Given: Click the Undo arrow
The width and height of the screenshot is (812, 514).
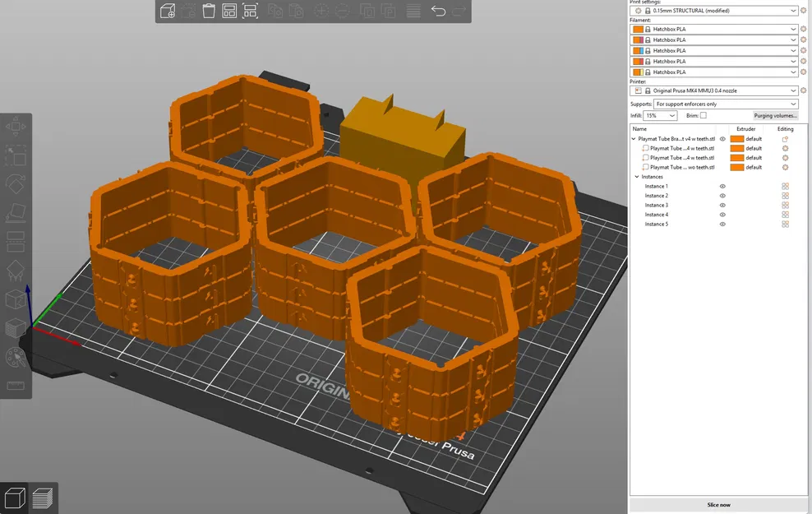Looking at the screenshot, I should tap(438, 11).
